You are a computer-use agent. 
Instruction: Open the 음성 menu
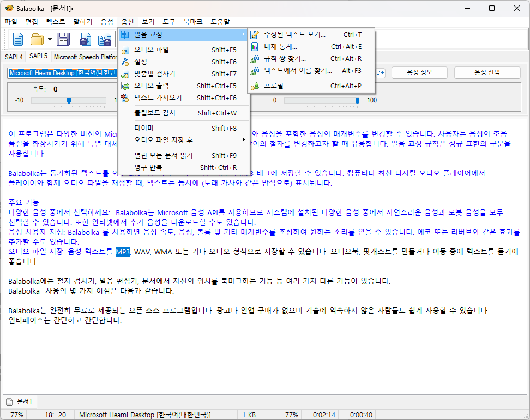[x=107, y=22]
